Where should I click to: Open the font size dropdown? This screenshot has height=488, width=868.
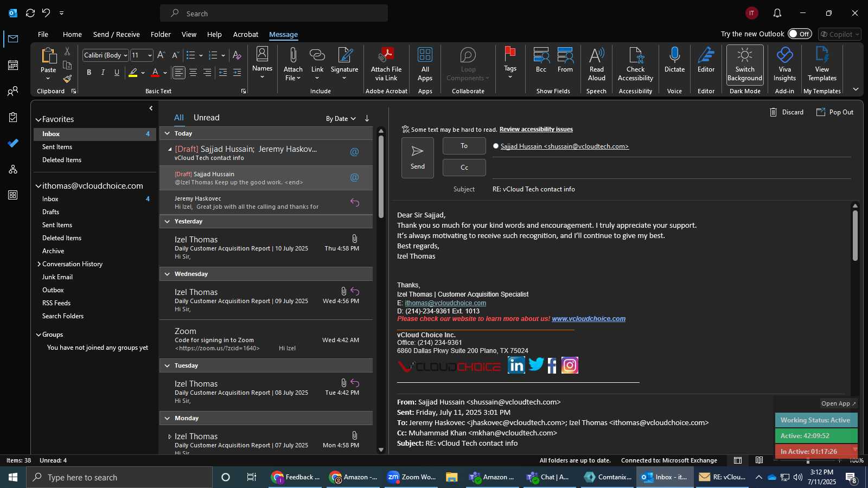tap(150, 55)
